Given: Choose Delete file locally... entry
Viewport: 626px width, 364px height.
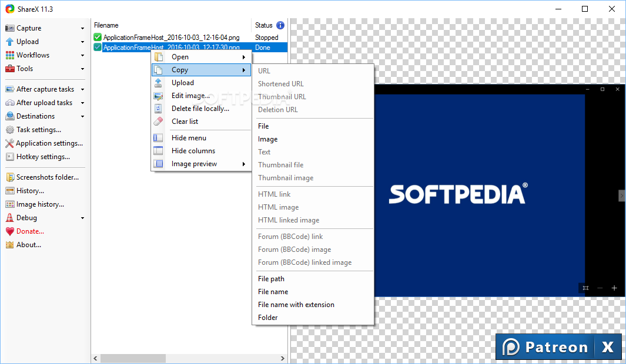Looking at the screenshot, I should [201, 109].
